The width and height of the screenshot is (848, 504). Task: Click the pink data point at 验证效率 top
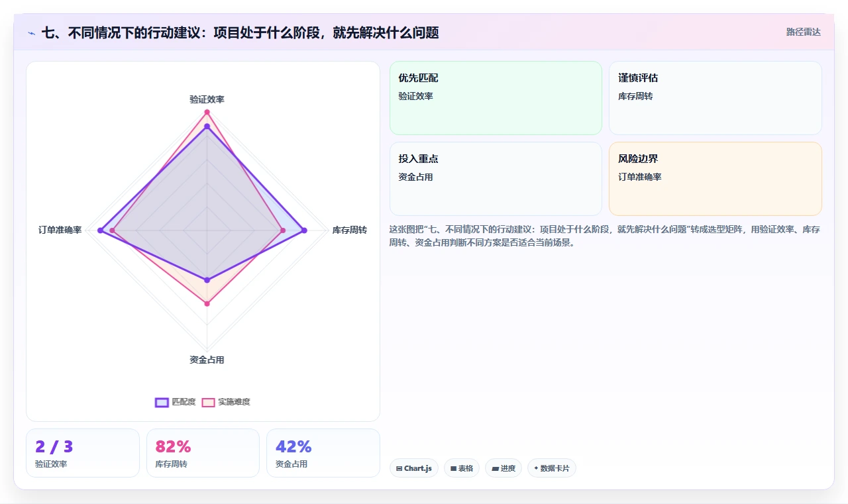(207, 112)
